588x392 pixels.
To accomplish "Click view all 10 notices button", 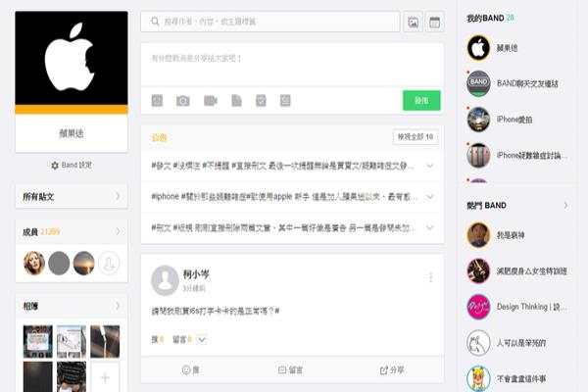I will click(416, 137).
